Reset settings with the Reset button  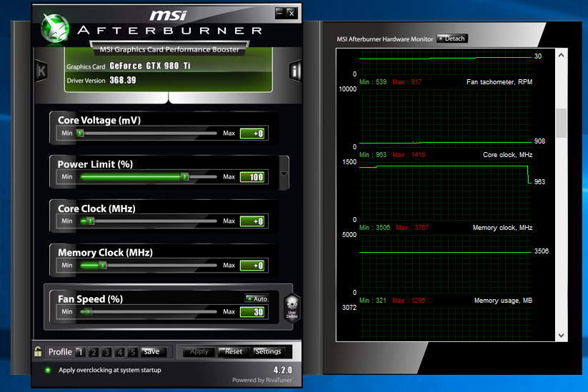pyautogui.click(x=234, y=351)
